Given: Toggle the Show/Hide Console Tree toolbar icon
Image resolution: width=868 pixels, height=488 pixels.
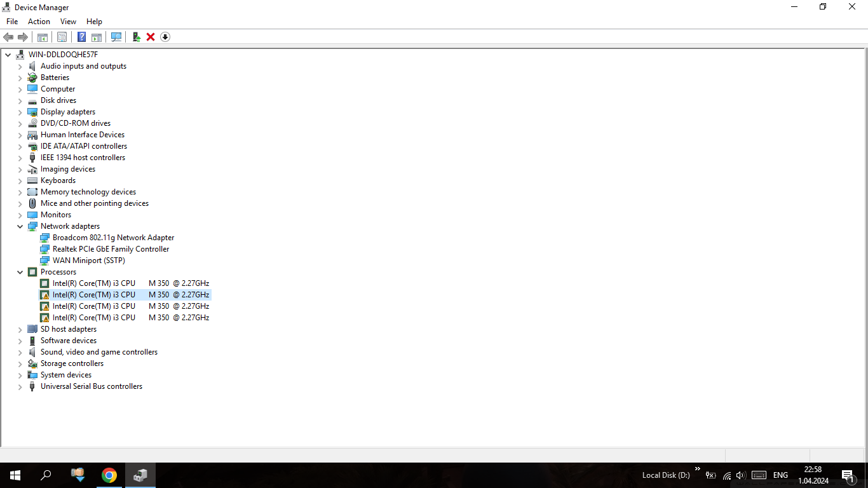Looking at the screenshot, I should (x=43, y=37).
